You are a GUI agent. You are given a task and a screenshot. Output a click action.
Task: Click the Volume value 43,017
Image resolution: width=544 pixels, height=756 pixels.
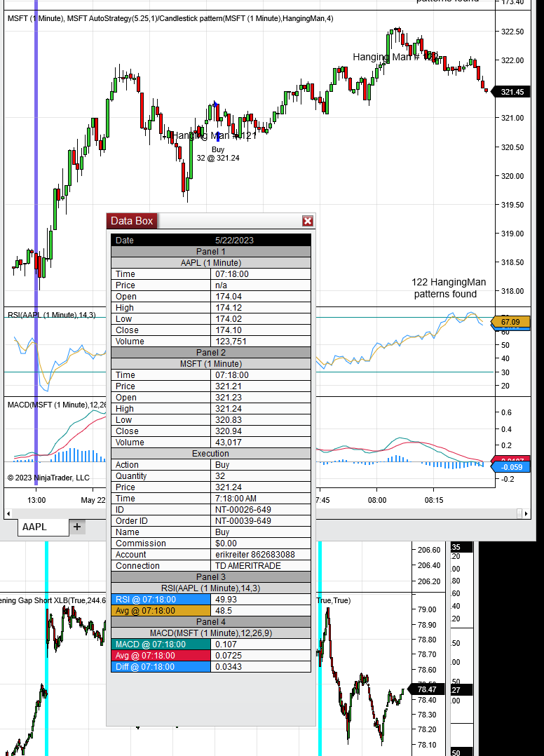pos(229,442)
